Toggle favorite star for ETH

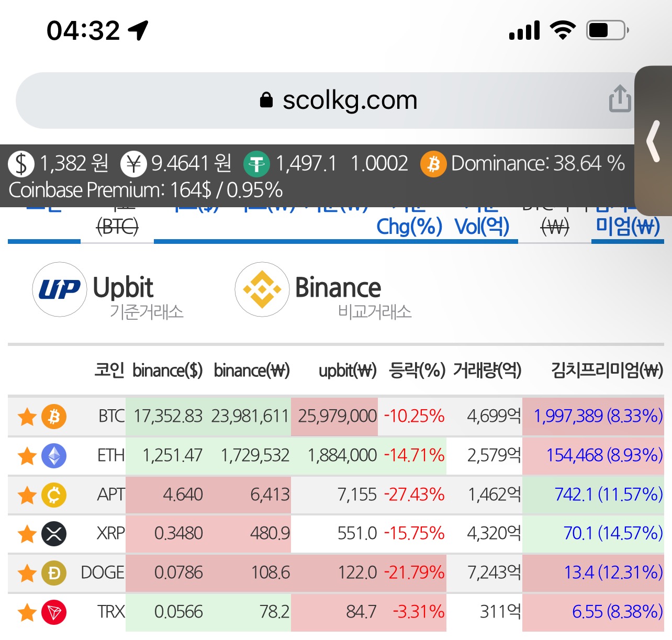pos(27,456)
